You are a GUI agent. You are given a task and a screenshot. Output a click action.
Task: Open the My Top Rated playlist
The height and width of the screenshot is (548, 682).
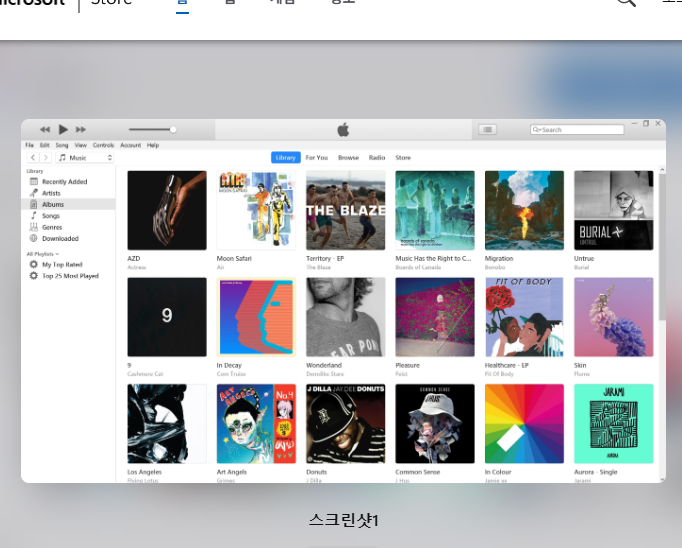pos(69,264)
